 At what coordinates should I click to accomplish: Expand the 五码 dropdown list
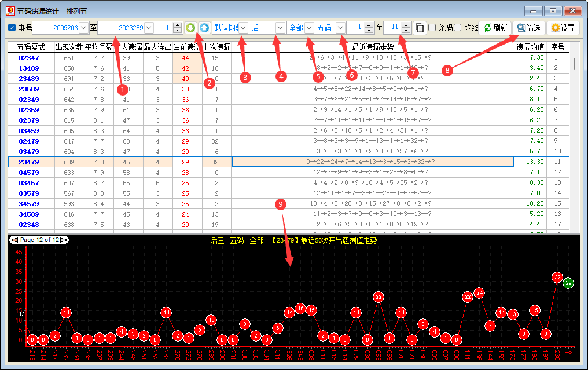[340, 28]
